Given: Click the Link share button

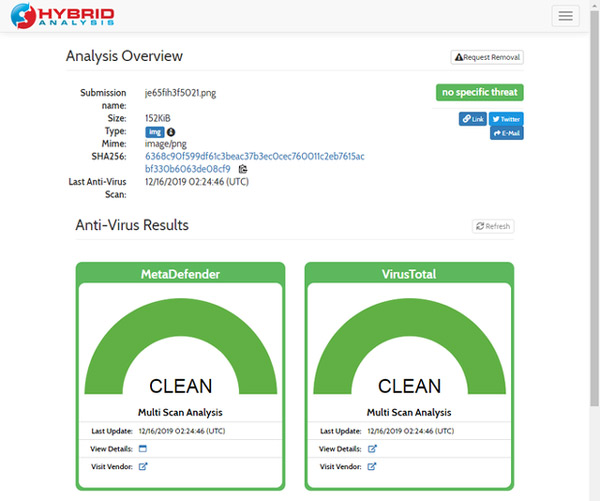Looking at the screenshot, I should tap(473, 119).
